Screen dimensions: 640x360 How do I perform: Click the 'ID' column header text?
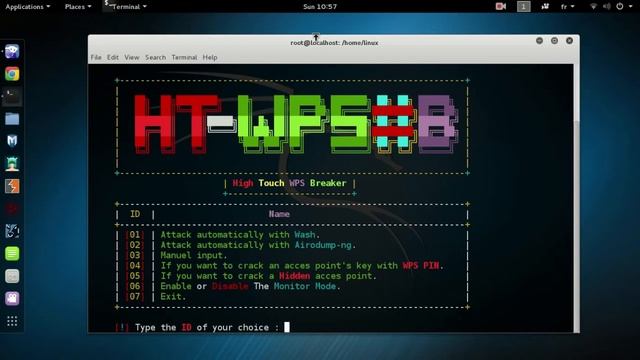[135, 214]
